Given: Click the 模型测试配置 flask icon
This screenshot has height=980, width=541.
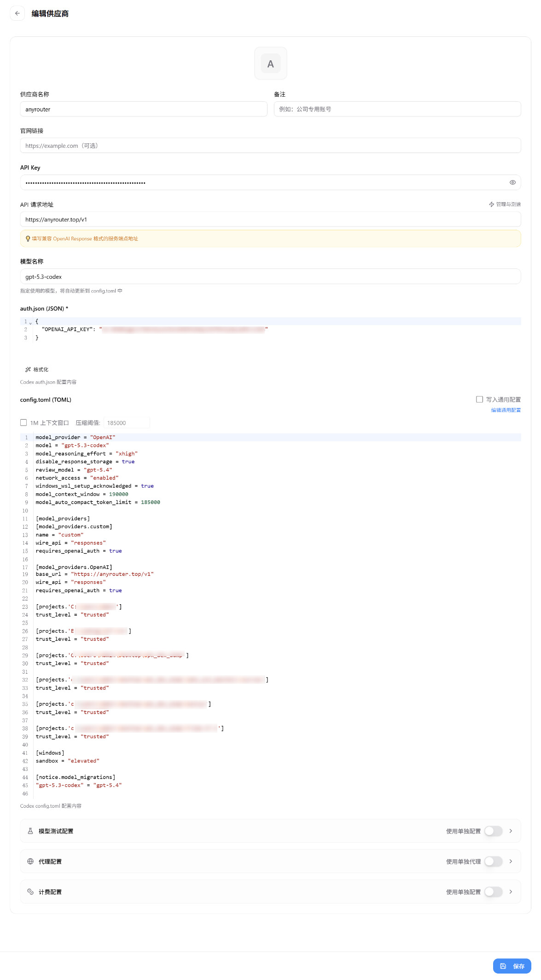Looking at the screenshot, I should click(x=30, y=831).
